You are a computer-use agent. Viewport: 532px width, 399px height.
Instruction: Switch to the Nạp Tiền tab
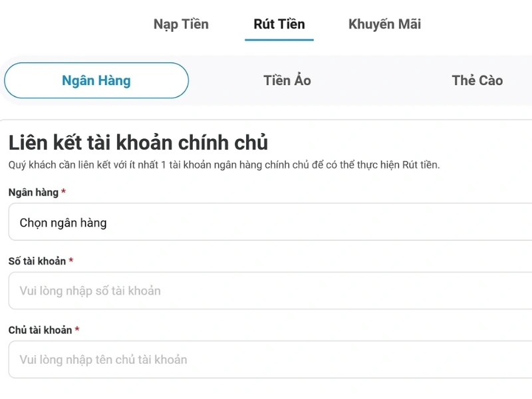(x=180, y=24)
